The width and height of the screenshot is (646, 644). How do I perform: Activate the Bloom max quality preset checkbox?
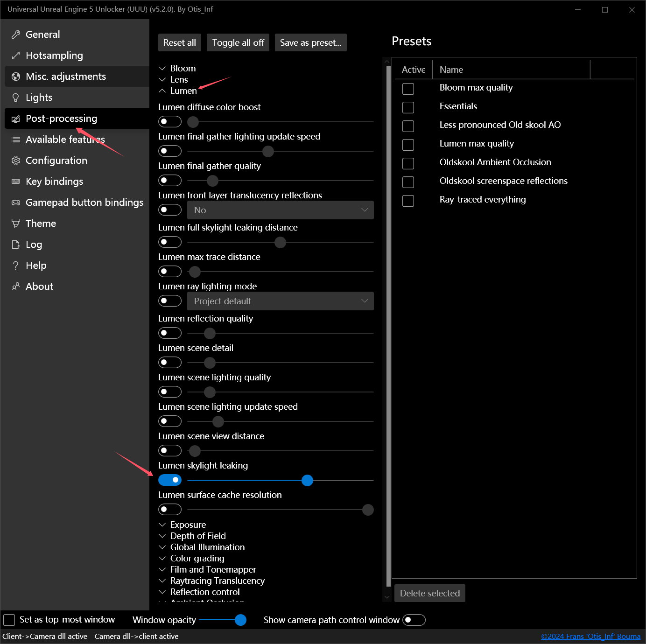[408, 89]
